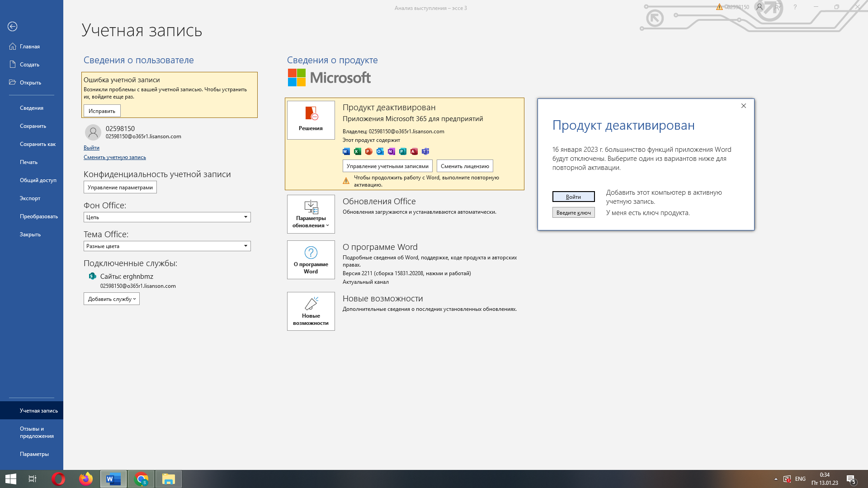This screenshot has width=868, height=488.
Task: Expand Параметры обновления options
Action: [x=311, y=214]
